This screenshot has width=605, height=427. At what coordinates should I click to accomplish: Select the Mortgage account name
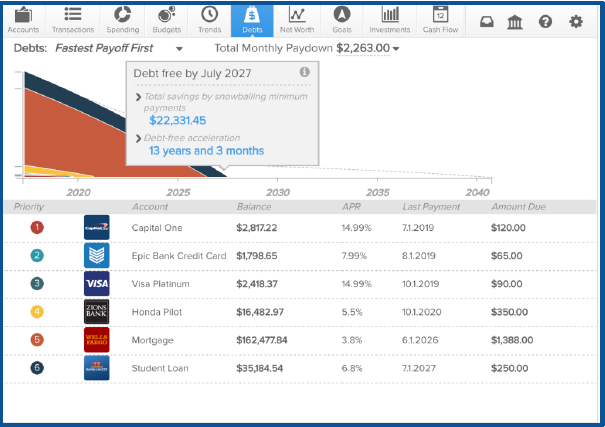point(152,340)
